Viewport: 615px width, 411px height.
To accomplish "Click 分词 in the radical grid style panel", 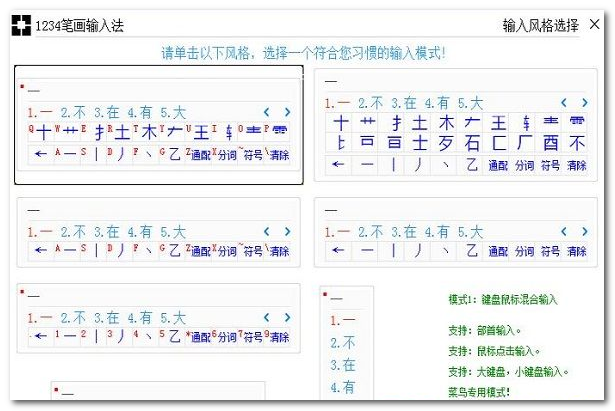I will [x=524, y=165].
